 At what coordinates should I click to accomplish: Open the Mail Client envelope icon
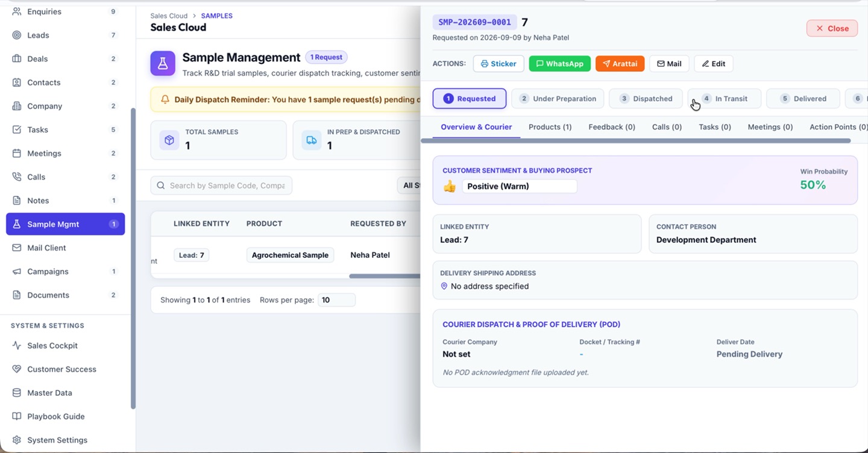pos(17,248)
